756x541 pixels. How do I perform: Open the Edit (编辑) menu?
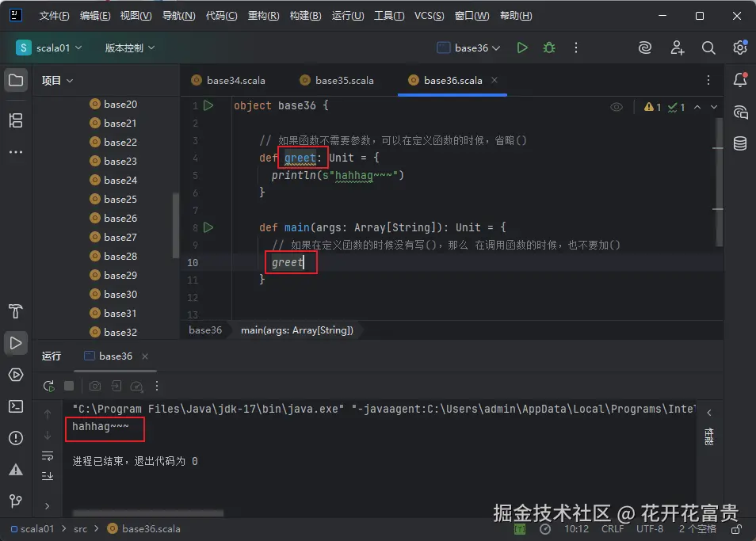click(x=95, y=16)
